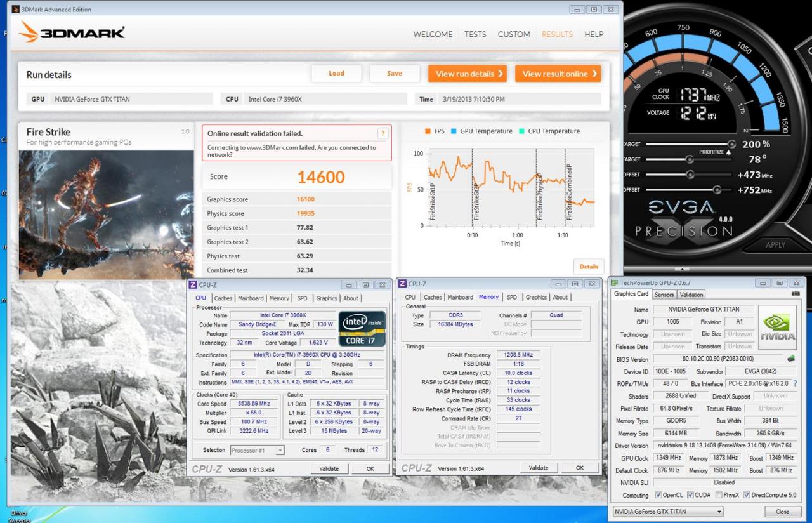Click the GPU-Z screenshot camera icon
Image resolution: width=812 pixels, height=523 pixels.
point(796,294)
